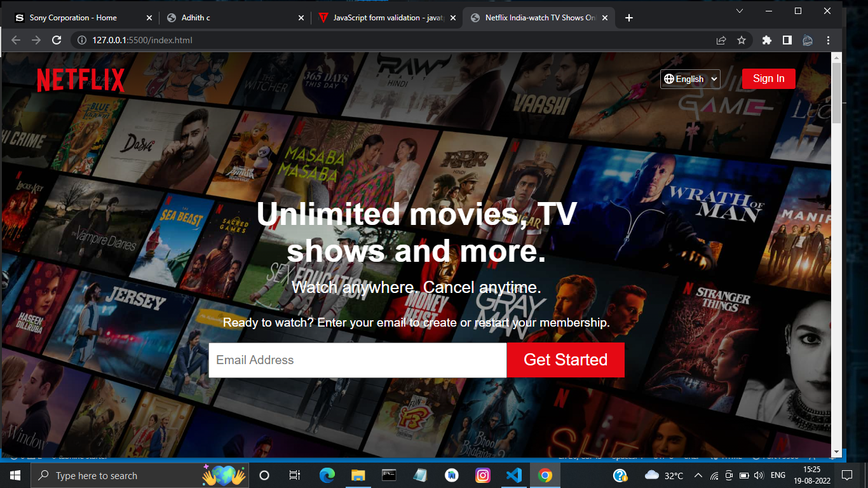The height and width of the screenshot is (488, 868).
Task: Reload the page with the refresh icon
Action: [57, 40]
